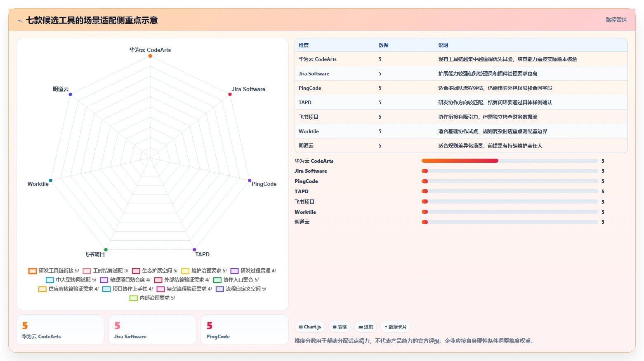644x361 pixels.
Task: Click the Jira Software progress bar
Action: click(x=510, y=171)
